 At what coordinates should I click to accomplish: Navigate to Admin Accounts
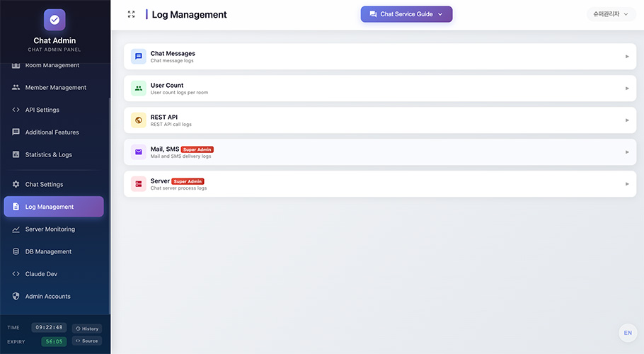[54, 296]
